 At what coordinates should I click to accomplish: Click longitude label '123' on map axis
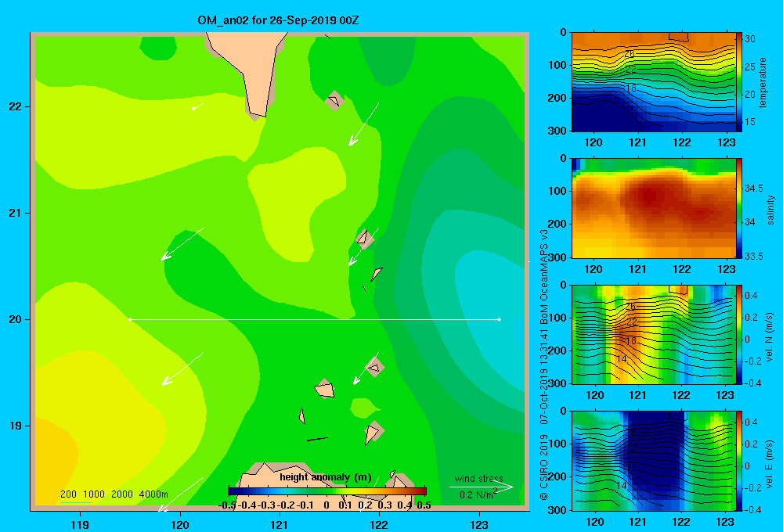pos(479,525)
